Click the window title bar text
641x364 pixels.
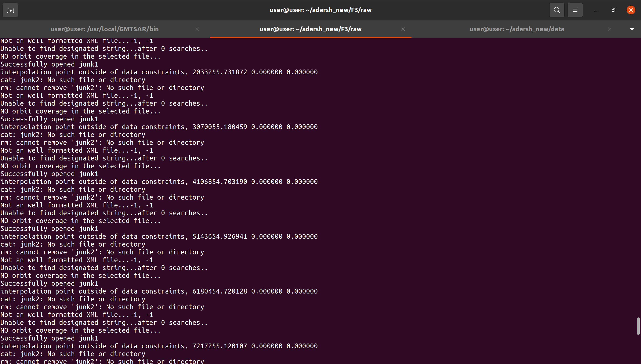320,10
